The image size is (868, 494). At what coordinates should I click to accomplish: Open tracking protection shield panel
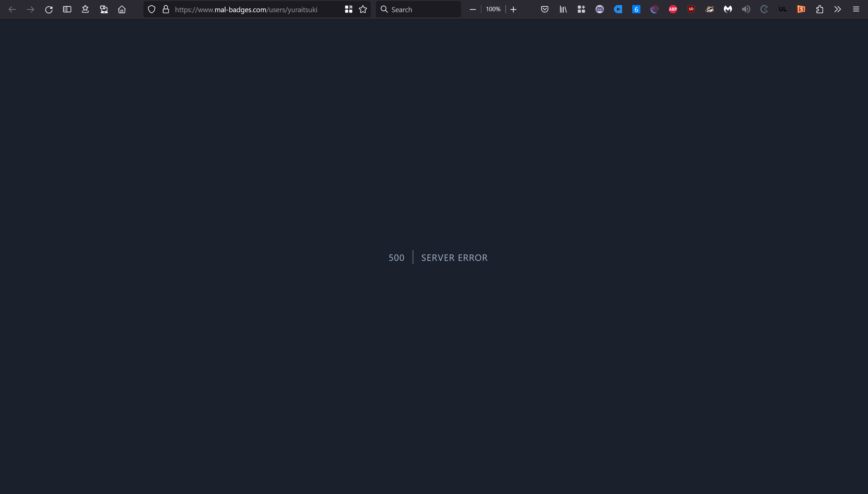pyautogui.click(x=152, y=9)
